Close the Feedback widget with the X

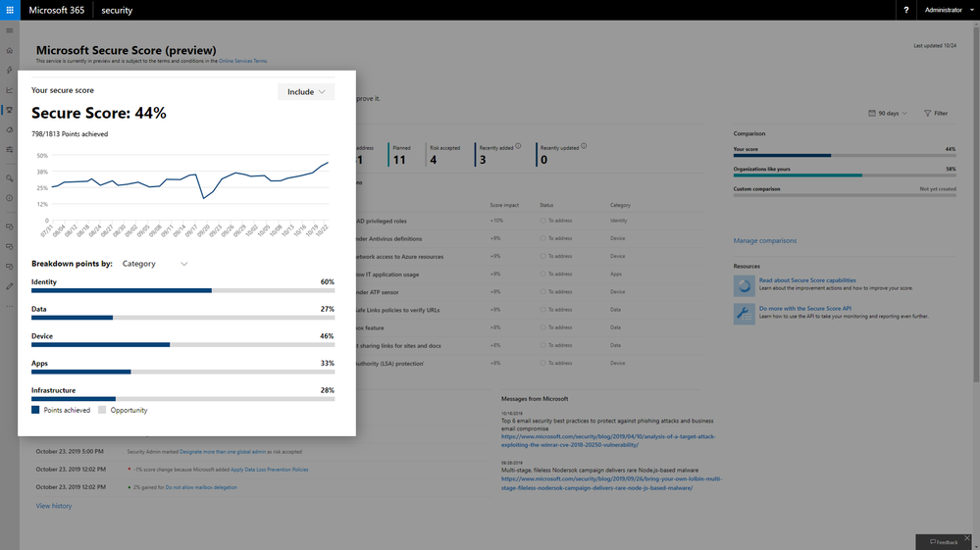click(967, 538)
